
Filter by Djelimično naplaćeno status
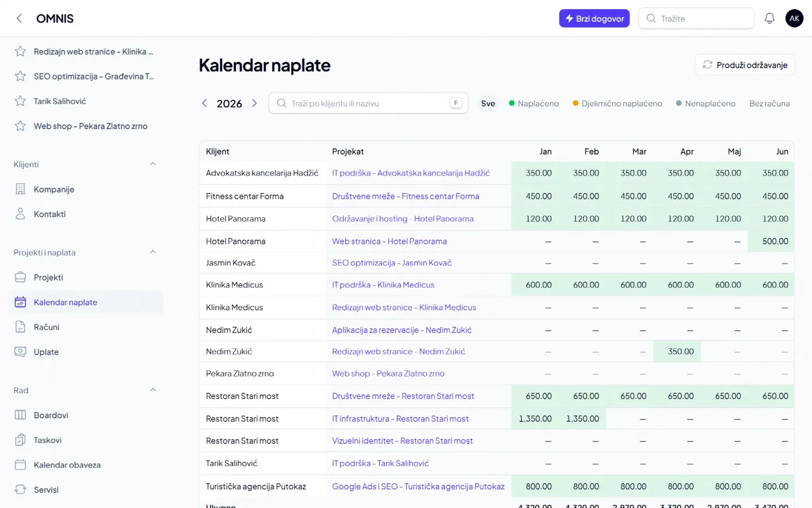tap(617, 103)
